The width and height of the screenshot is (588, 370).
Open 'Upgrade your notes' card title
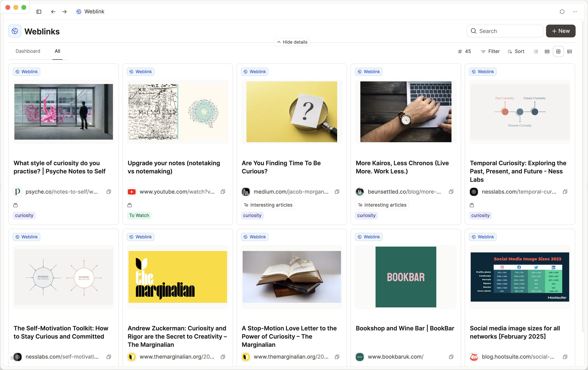point(174,167)
